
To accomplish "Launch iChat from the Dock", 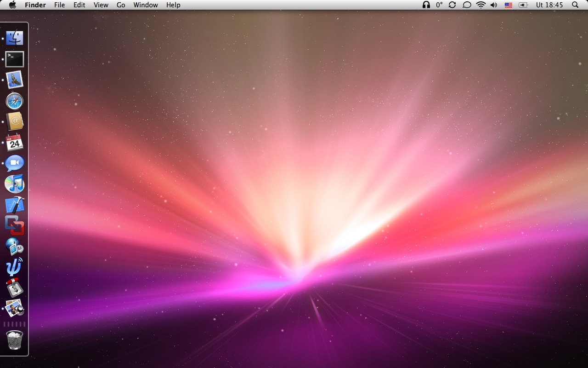I will click(x=15, y=163).
